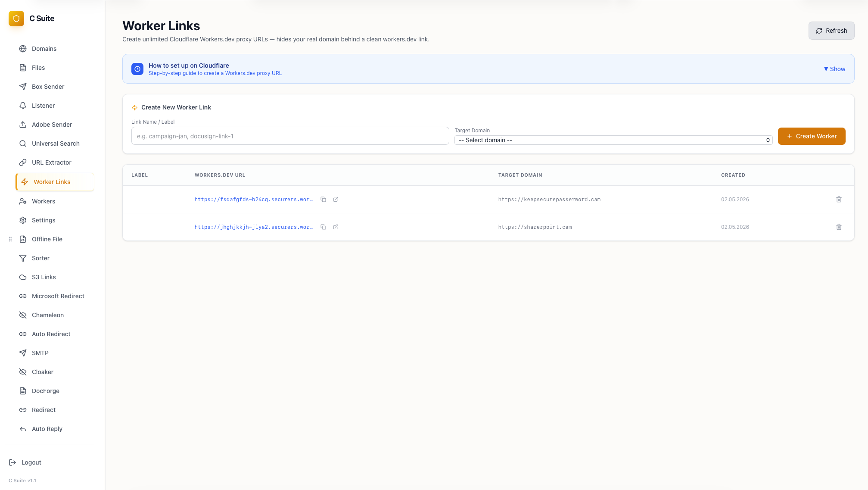Open the Target Domain select dropdown
The height and width of the screenshot is (490, 868).
pos(613,140)
